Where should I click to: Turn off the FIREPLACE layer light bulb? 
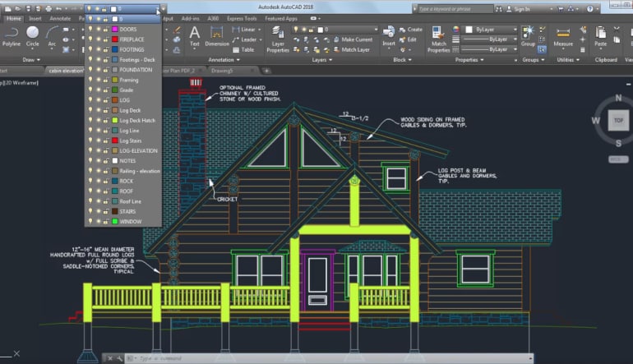point(90,39)
